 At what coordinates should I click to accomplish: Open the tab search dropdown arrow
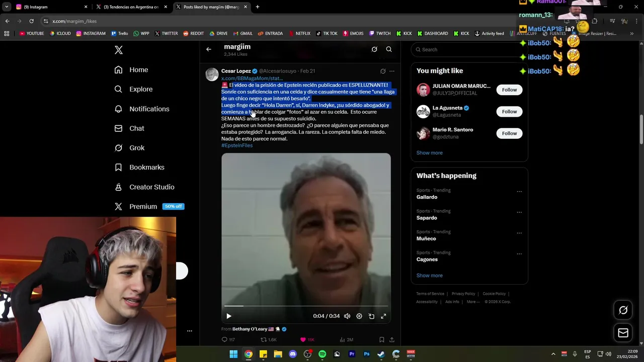point(6,7)
